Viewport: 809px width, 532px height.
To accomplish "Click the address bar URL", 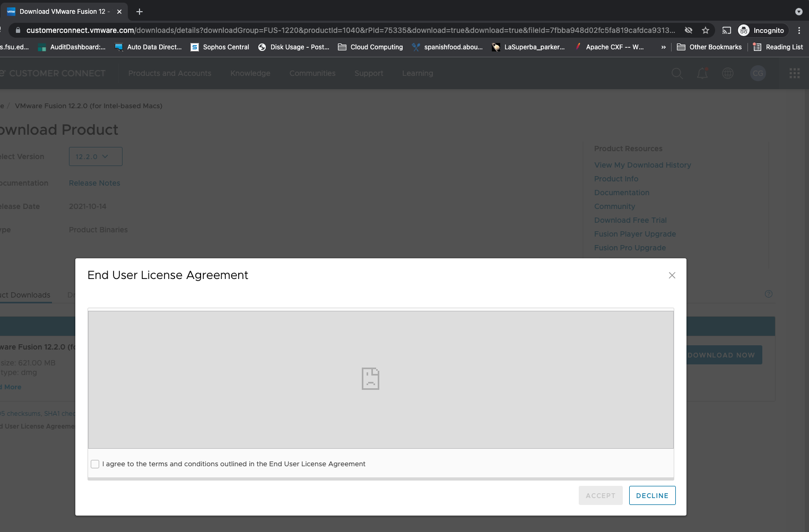I will point(350,30).
